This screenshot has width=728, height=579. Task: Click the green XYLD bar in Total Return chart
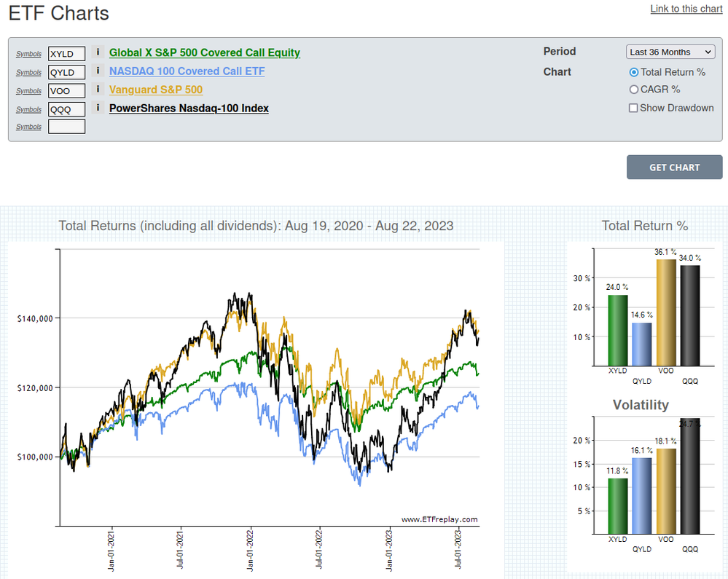tap(617, 330)
